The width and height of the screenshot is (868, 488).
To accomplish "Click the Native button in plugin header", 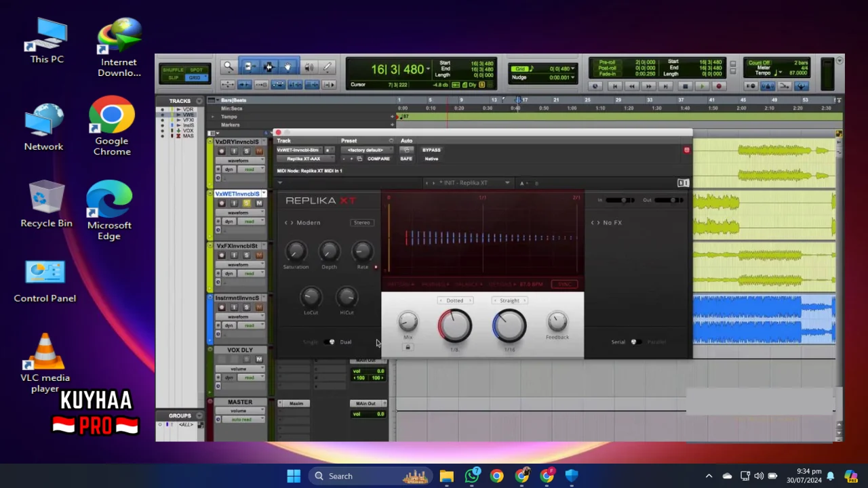I will pos(431,159).
